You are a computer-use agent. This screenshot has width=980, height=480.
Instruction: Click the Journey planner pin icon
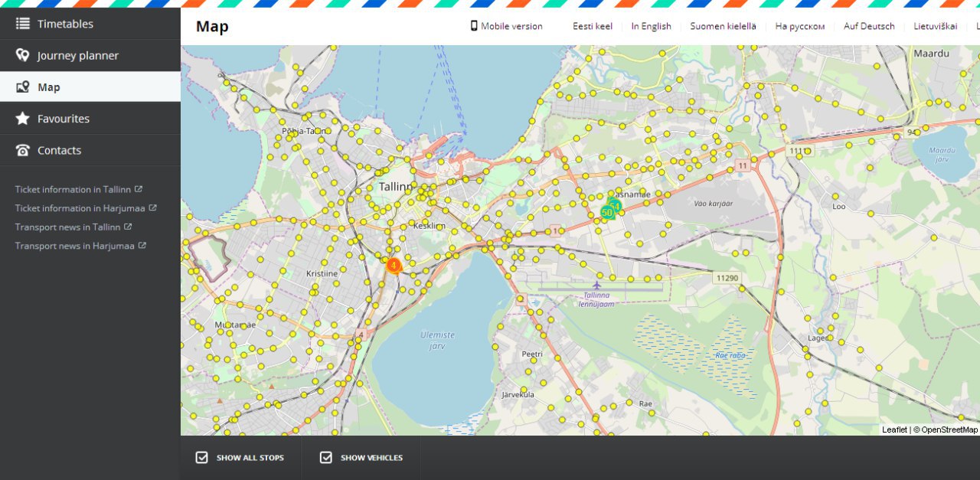(x=23, y=55)
